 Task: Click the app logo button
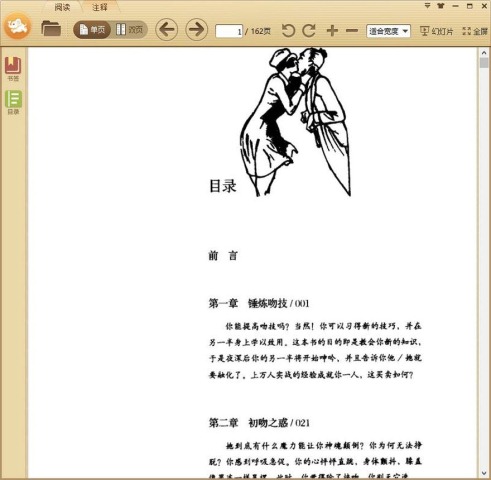18,26
